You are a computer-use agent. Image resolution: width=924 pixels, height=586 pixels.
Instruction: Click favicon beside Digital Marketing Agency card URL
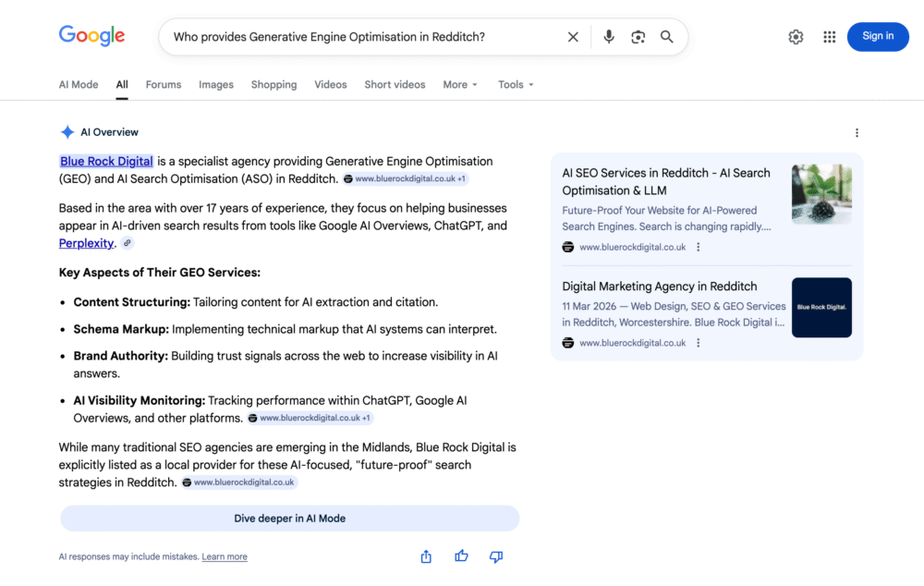(568, 343)
